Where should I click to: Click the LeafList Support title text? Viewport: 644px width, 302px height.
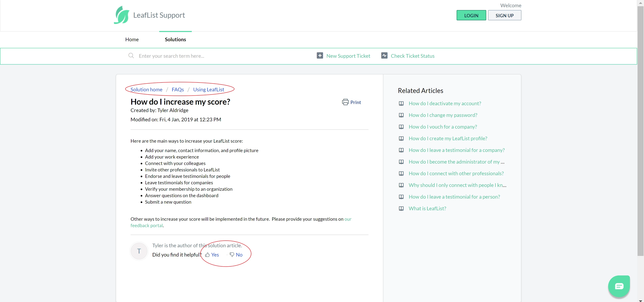pyautogui.click(x=159, y=15)
